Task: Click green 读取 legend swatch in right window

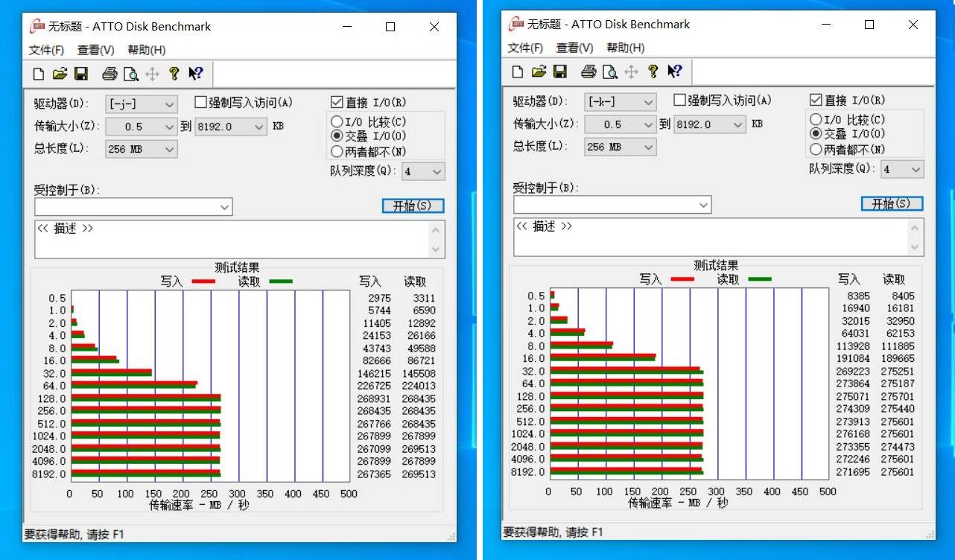Action: pyautogui.click(x=760, y=279)
